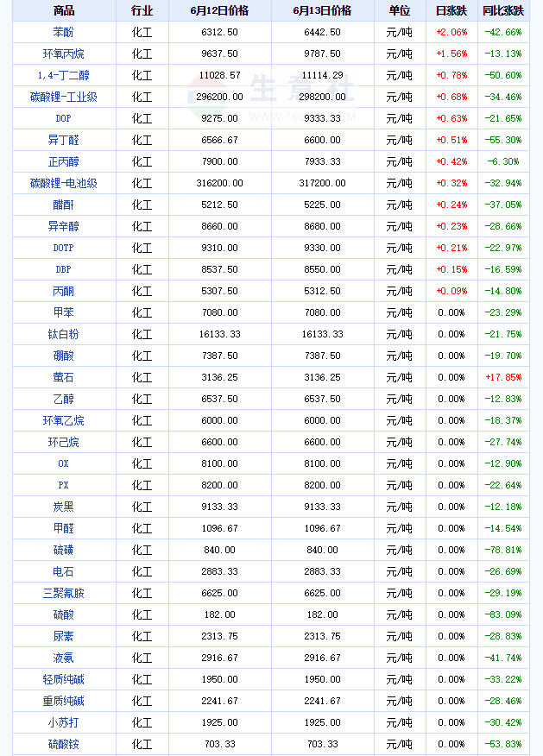
Task: Select the 6442.50 price cell
Action: click(x=322, y=32)
